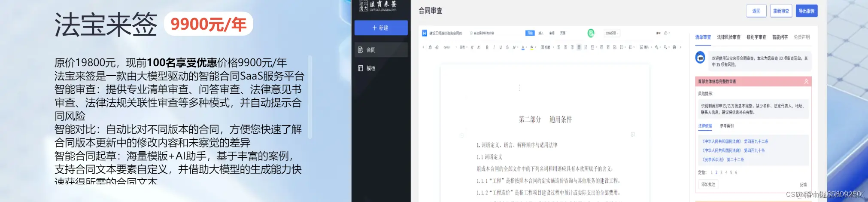This screenshot has height=202, width=868.
Task: Click the print icon
Action: coord(674,47)
